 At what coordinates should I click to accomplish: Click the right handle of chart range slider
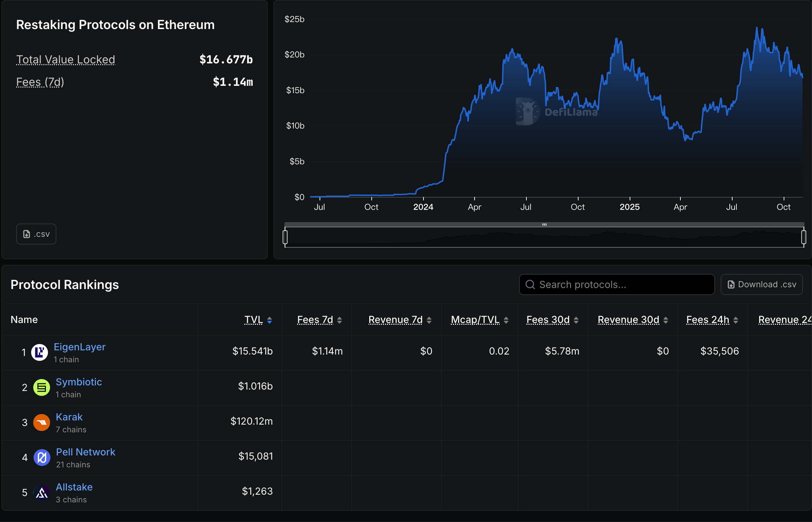[804, 237]
